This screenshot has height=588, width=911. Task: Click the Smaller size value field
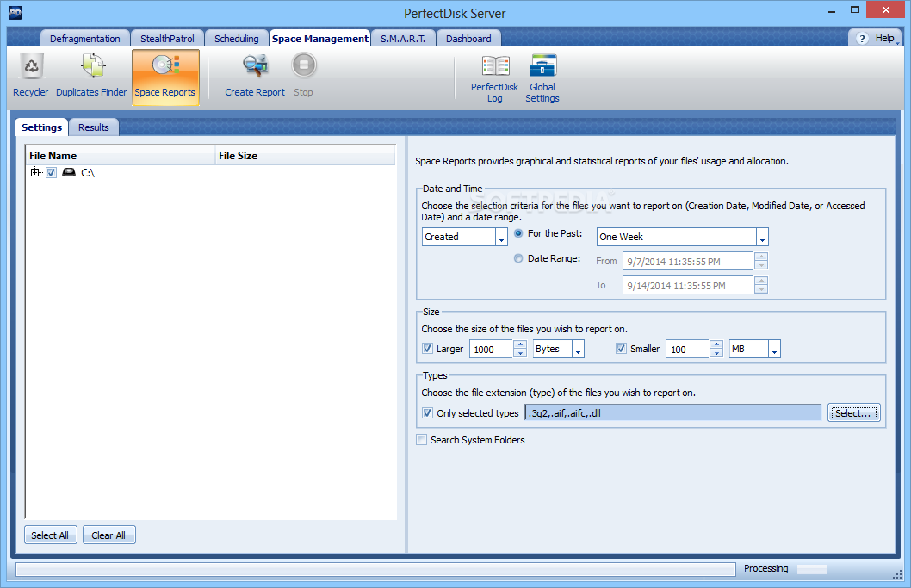(688, 350)
